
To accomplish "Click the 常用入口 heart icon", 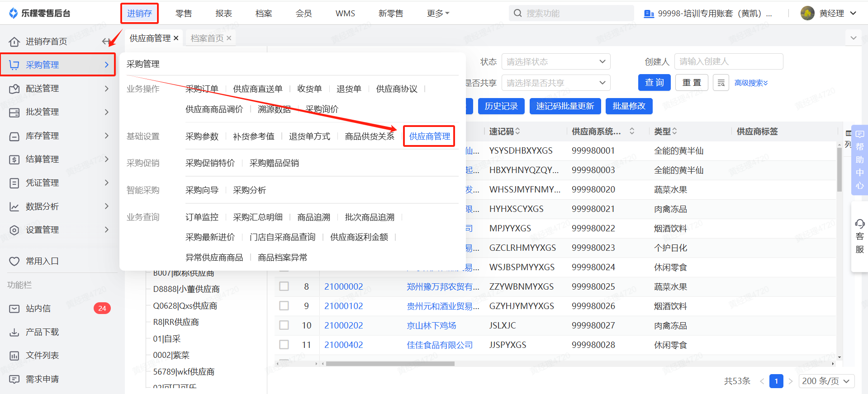I will (14, 261).
